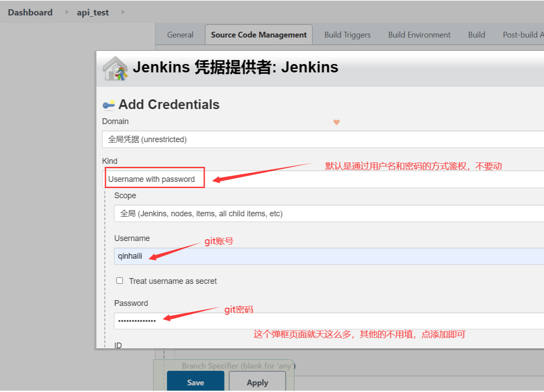Image resolution: width=544 pixels, height=392 pixels.
Task: Open the Domain dropdown showing 全局凭据 (unrestricted)
Action: point(323,139)
